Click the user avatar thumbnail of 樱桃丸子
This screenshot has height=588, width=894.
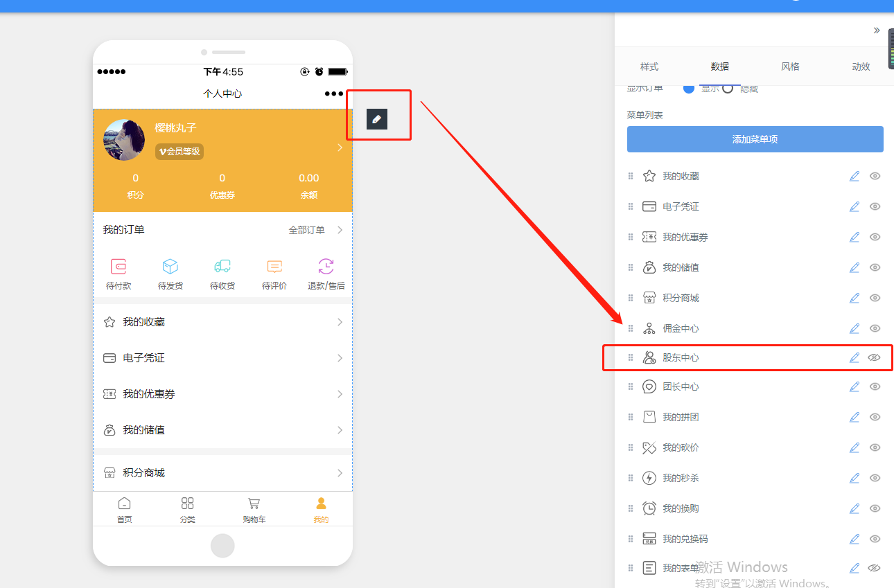pos(123,139)
